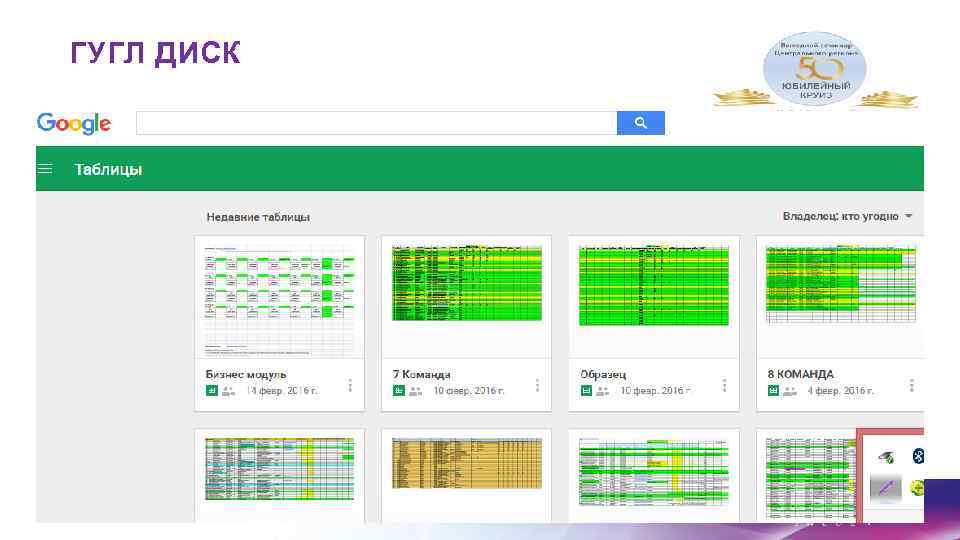Click the graduation cap tray icon

click(x=886, y=457)
